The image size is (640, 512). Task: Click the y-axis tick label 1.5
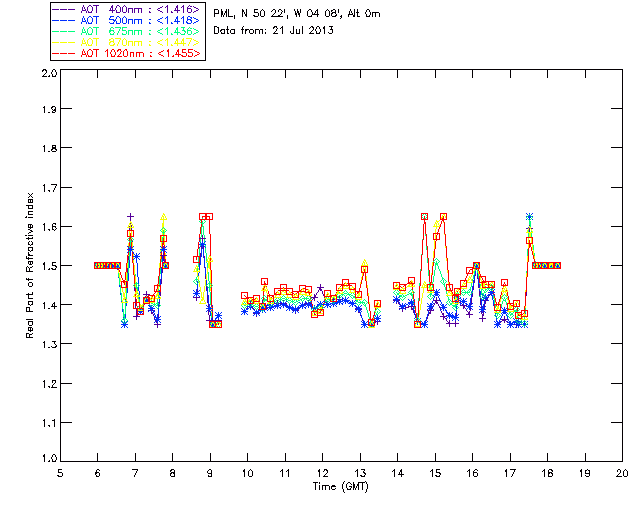pyautogui.click(x=49, y=266)
